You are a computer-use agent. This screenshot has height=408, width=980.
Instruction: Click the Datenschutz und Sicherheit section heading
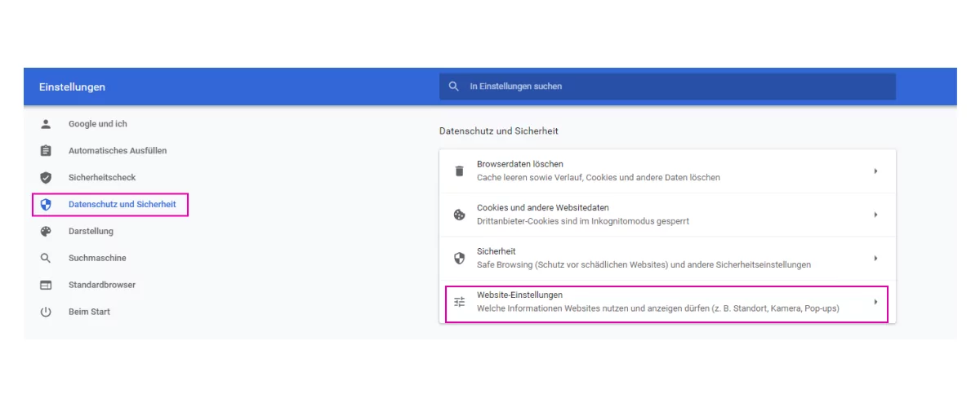click(x=499, y=131)
